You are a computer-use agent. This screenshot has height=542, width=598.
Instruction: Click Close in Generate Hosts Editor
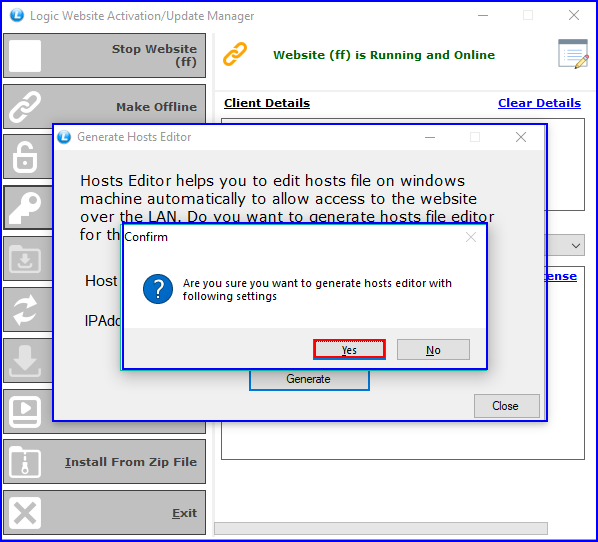coord(506,406)
